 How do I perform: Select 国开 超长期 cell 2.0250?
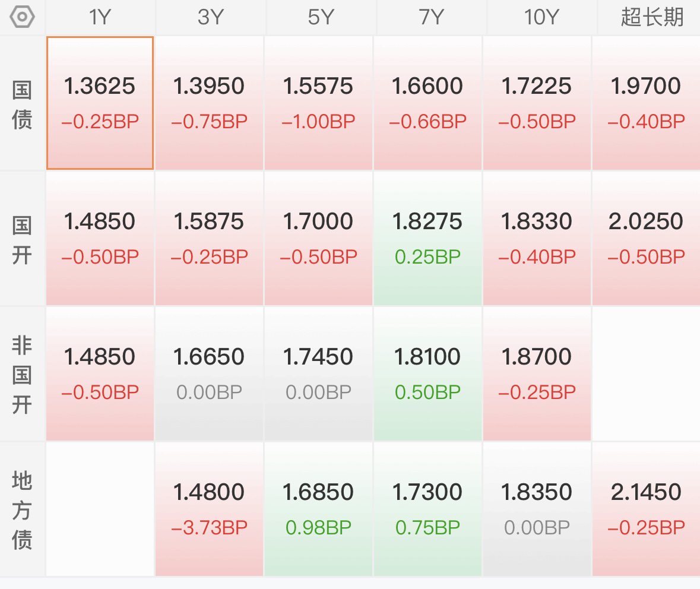[x=646, y=238]
